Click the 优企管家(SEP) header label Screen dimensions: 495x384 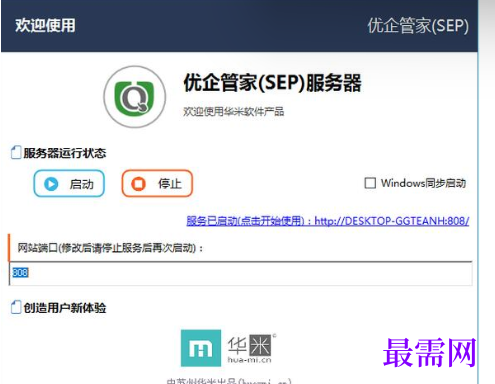(x=418, y=26)
